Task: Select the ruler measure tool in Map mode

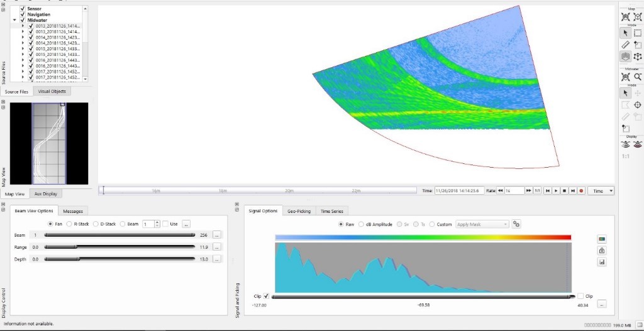Action: [x=625, y=45]
